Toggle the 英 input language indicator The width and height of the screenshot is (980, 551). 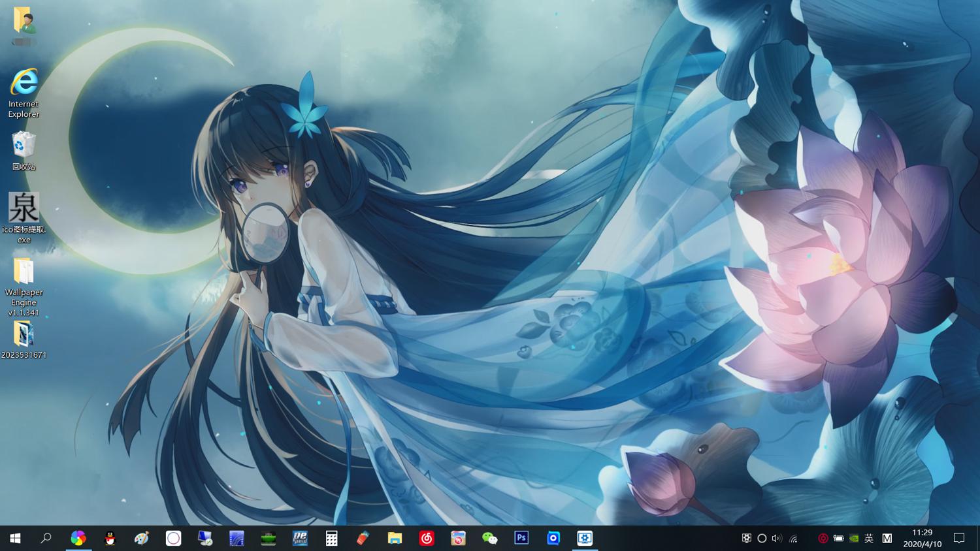click(869, 539)
